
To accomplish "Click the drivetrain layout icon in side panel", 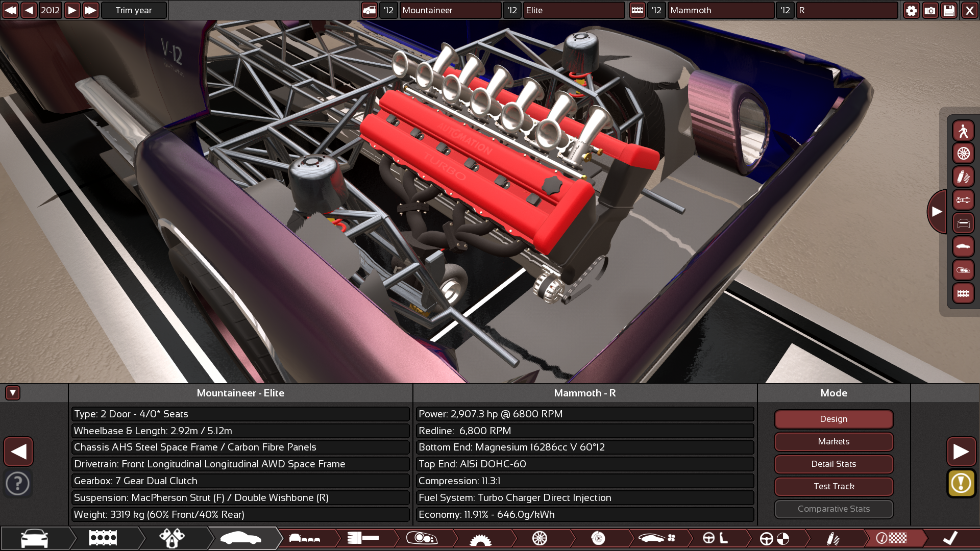I will pyautogui.click(x=963, y=200).
